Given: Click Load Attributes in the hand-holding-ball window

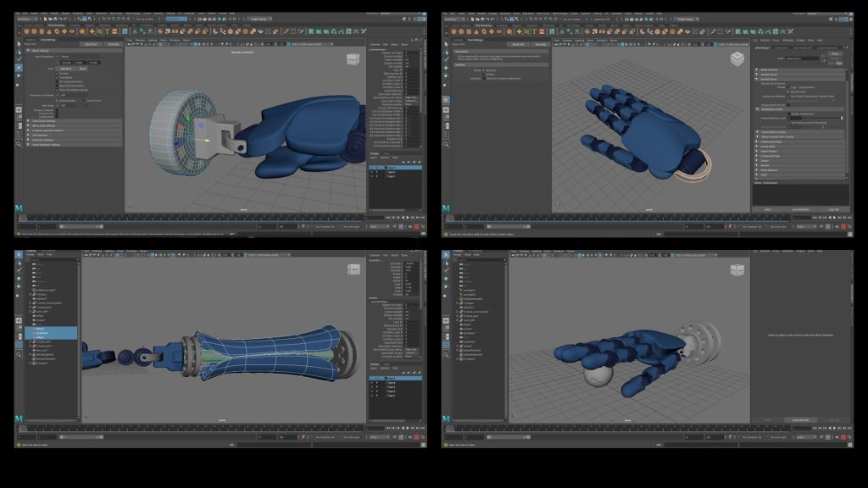Looking at the screenshot, I should click(x=800, y=420).
